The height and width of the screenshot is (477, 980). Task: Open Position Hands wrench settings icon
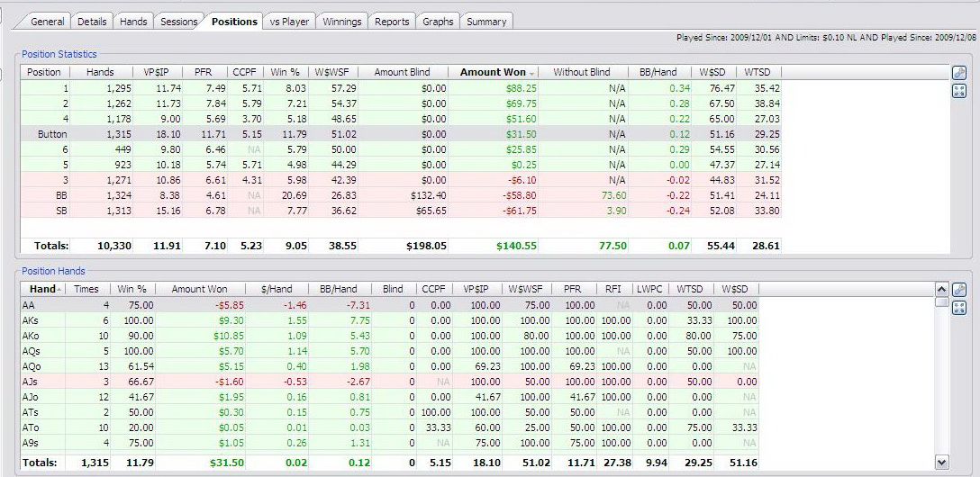(x=959, y=290)
